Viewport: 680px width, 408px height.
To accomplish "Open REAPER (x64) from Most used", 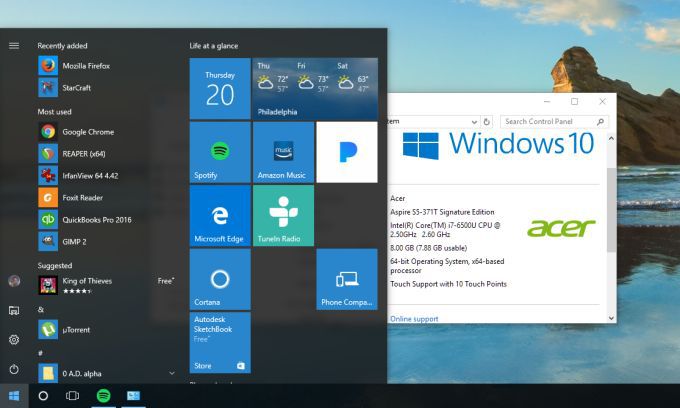I will click(83, 153).
